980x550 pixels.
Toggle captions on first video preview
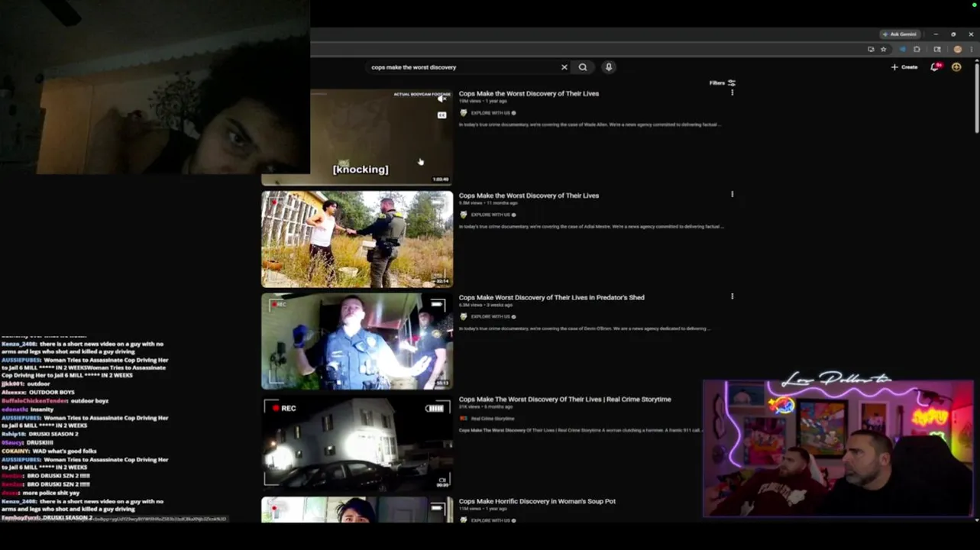pos(441,115)
